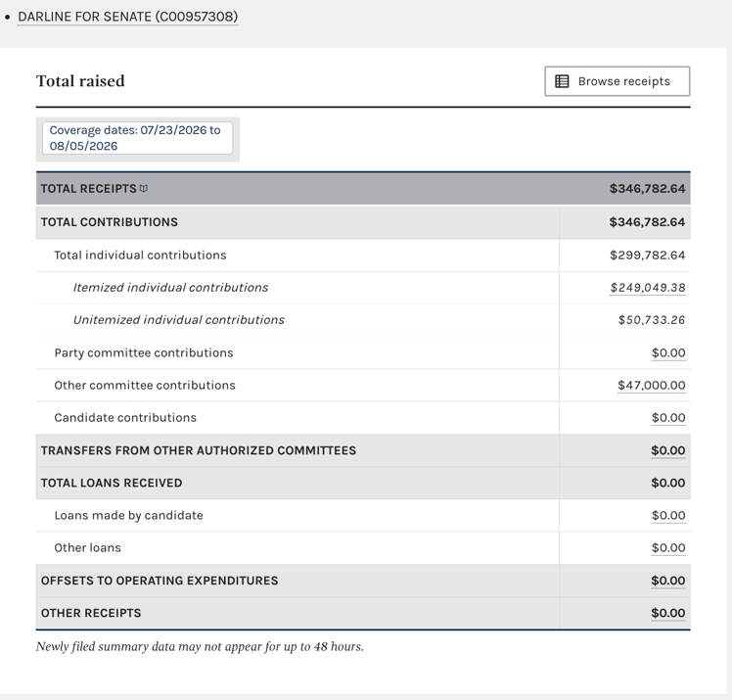Image resolution: width=732 pixels, height=700 pixels.
Task: View Other committee contributions $47,000.00
Action: pyautogui.click(x=651, y=386)
